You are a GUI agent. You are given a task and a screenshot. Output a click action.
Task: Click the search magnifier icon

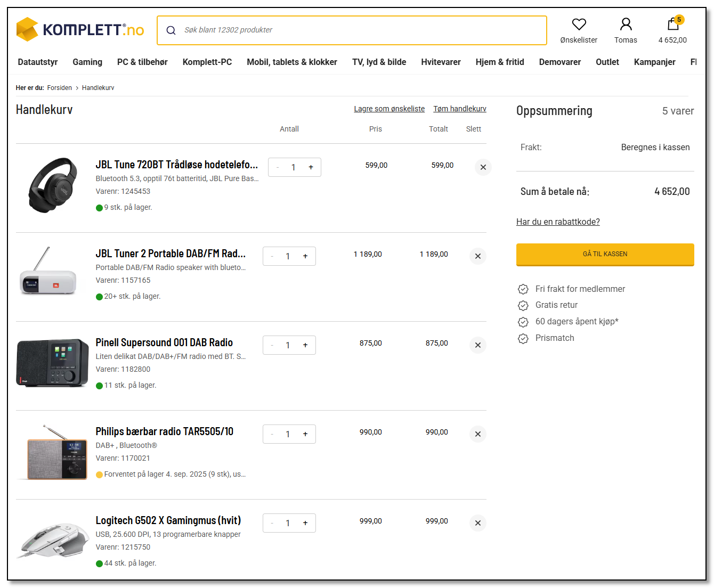click(171, 30)
